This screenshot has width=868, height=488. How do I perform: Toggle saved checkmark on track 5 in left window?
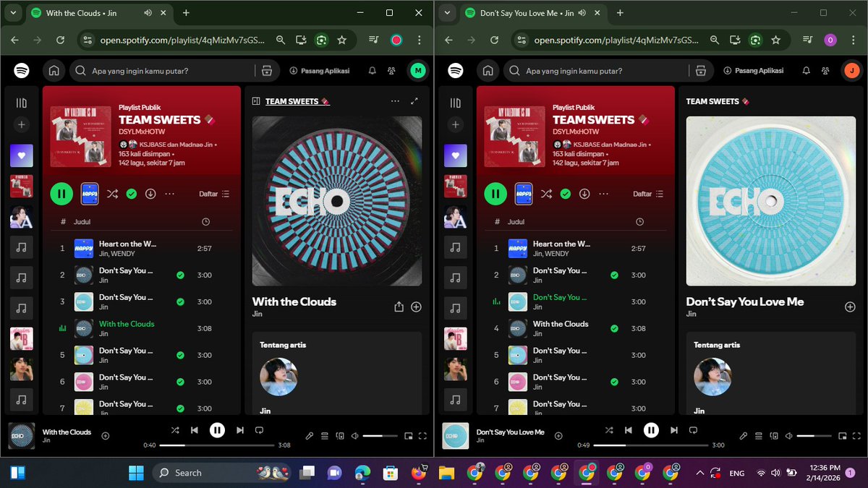(x=180, y=355)
